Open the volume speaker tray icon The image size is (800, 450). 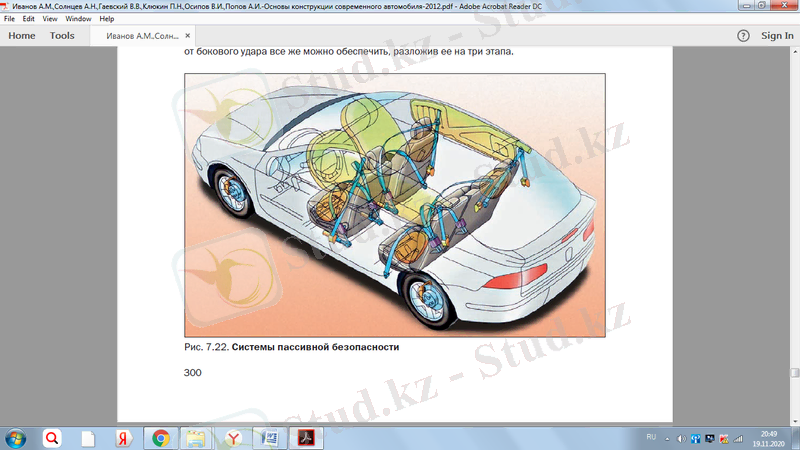681,439
